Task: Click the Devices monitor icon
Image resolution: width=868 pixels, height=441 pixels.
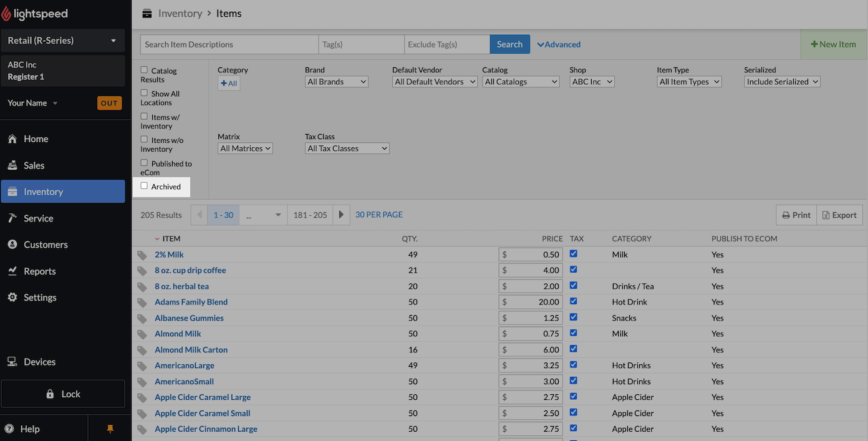Action: click(12, 362)
